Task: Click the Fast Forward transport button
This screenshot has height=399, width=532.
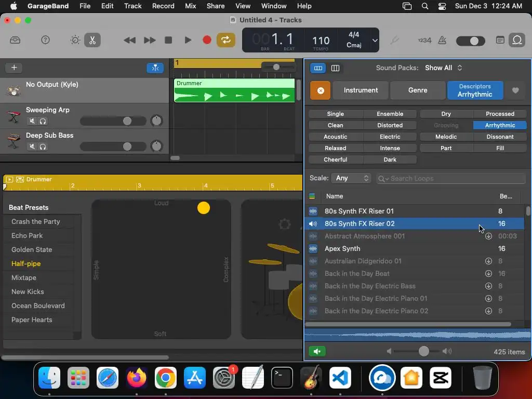Action: 149,41
